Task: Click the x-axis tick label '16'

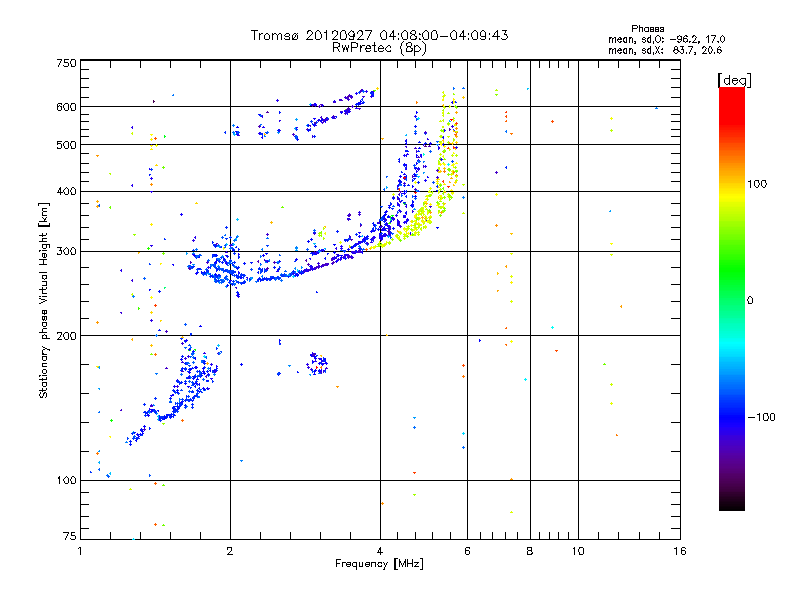Action: tap(680, 551)
